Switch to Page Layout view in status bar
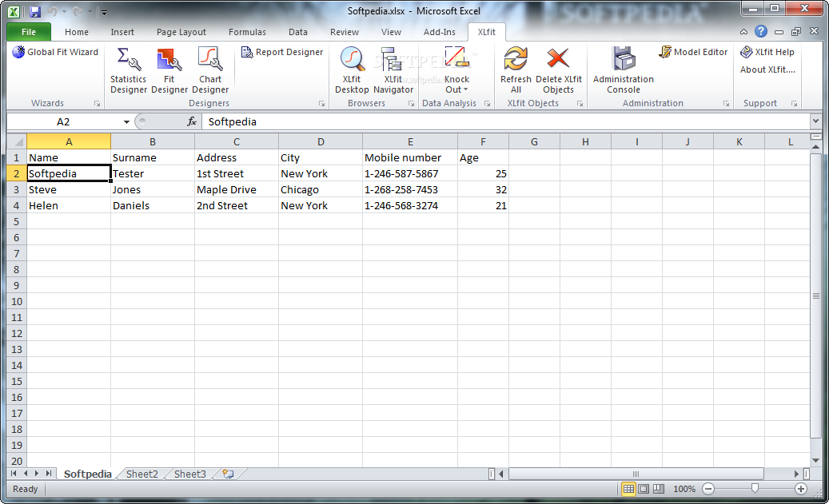This screenshot has height=504, width=829. point(644,489)
